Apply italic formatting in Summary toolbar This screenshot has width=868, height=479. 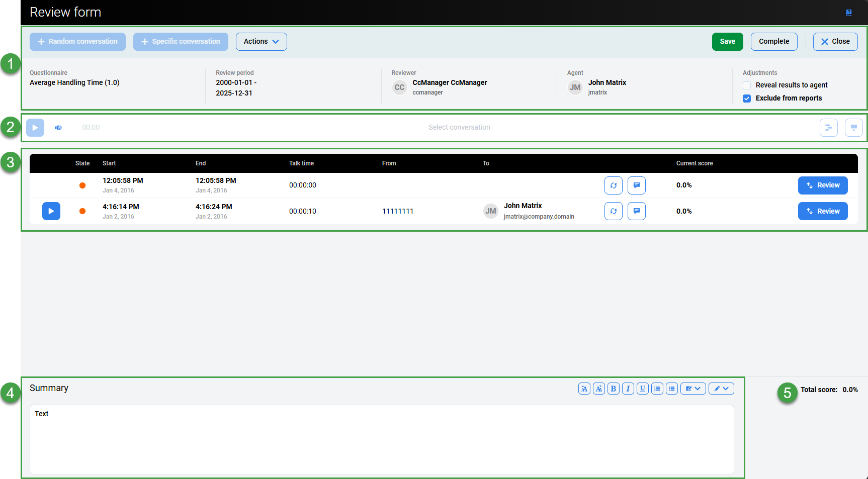[x=628, y=389]
